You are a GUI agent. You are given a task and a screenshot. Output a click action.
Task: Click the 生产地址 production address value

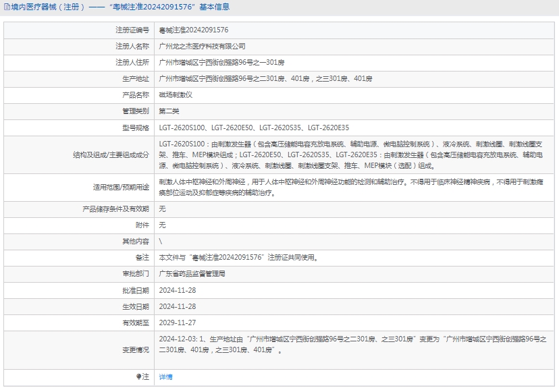265,79
